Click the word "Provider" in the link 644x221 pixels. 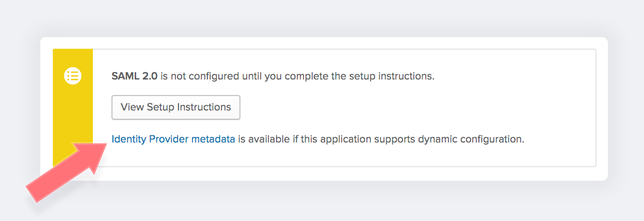tap(169, 139)
